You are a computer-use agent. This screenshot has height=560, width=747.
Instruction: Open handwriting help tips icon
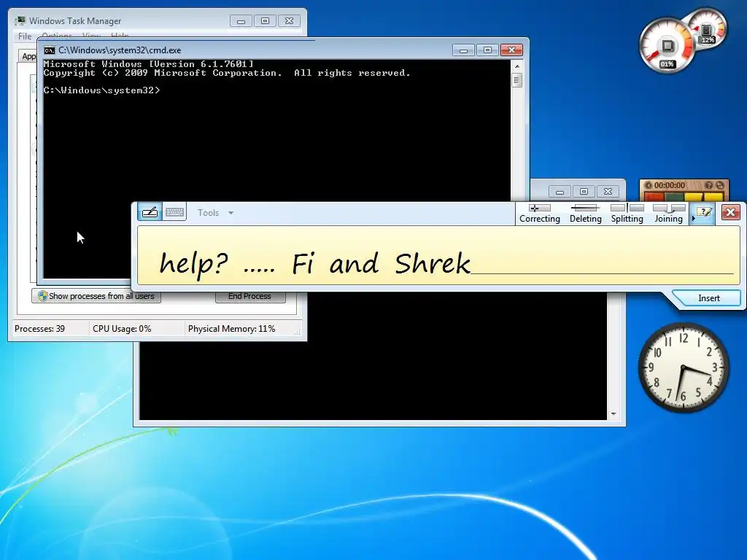704,212
